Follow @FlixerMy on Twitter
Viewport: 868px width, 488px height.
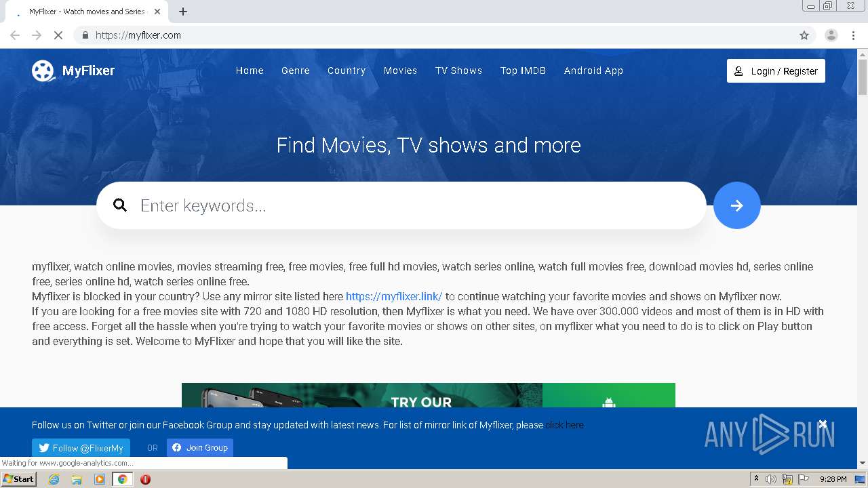click(x=81, y=448)
